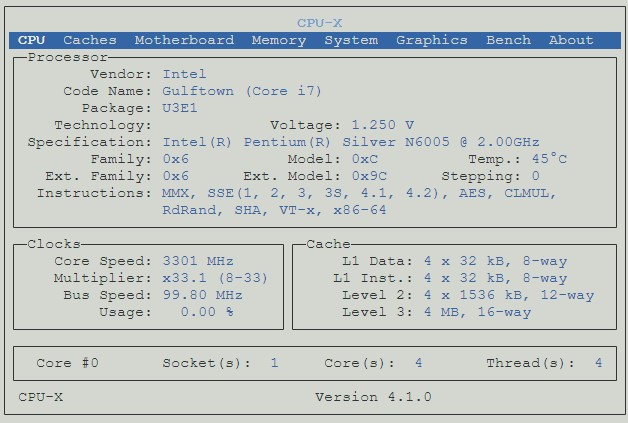Go to the Memory tab

tap(279, 40)
